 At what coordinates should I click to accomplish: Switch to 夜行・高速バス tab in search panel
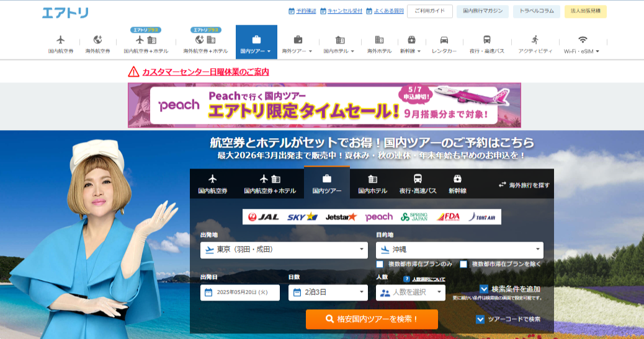coord(418,184)
